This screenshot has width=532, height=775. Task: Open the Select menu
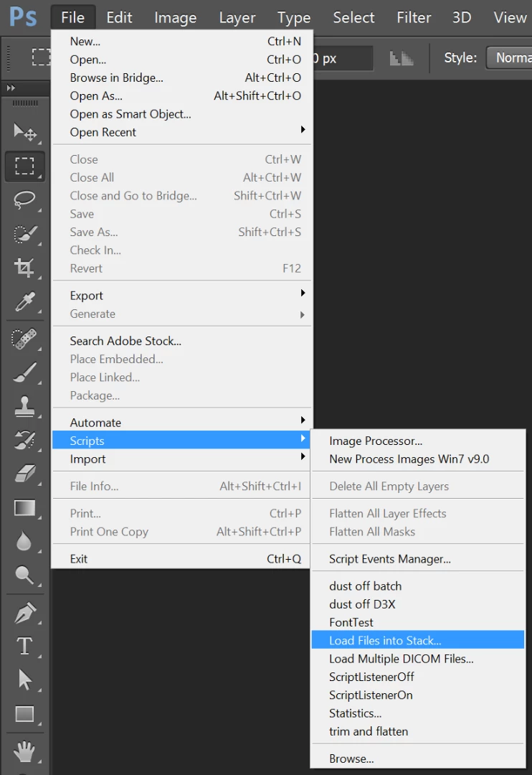[353, 17]
